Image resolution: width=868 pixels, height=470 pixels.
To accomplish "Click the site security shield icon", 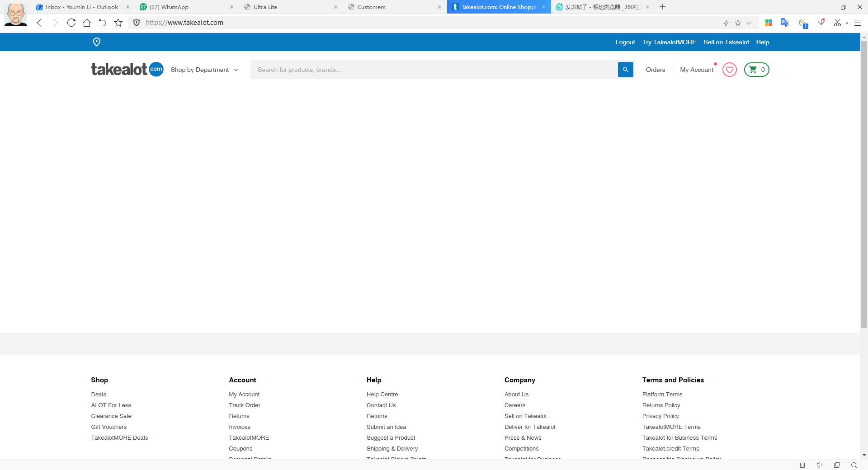I will pyautogui.click(x=137, y=23).
